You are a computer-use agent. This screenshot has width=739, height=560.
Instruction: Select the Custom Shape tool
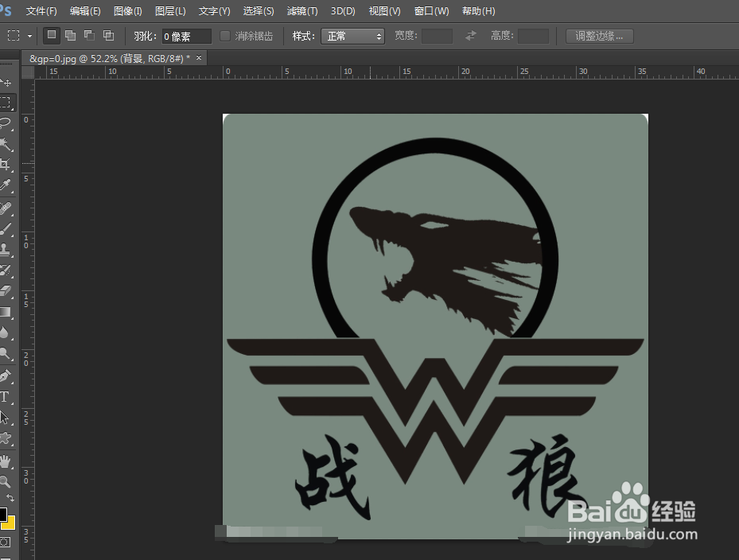point(6,438)
